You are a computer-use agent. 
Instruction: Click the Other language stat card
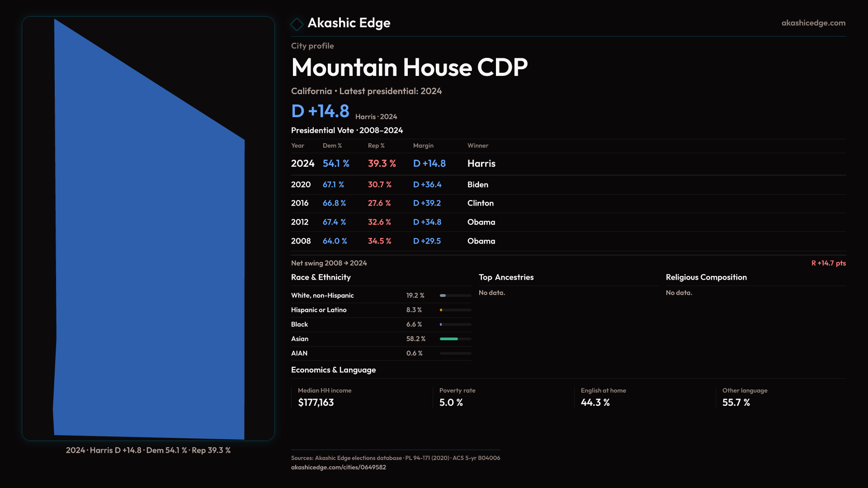pos(745,397)
